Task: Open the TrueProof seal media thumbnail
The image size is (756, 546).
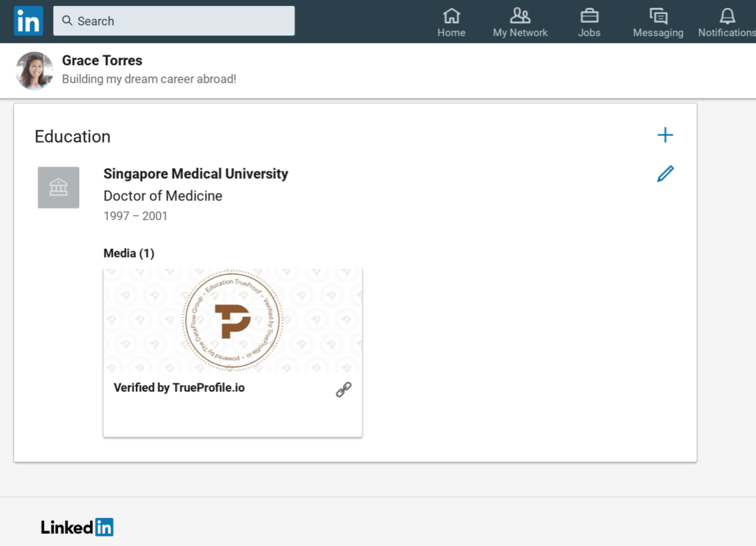Action: [x=233, y=320]
